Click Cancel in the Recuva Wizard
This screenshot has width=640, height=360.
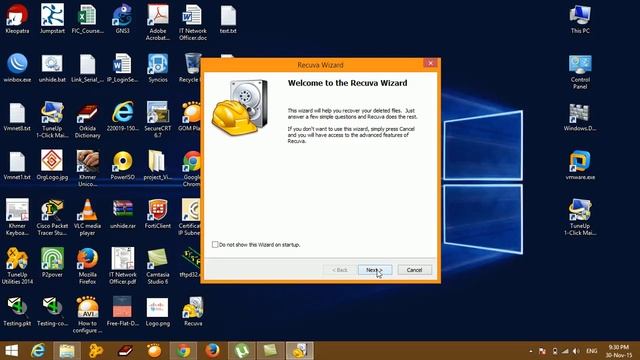point(414,270)
